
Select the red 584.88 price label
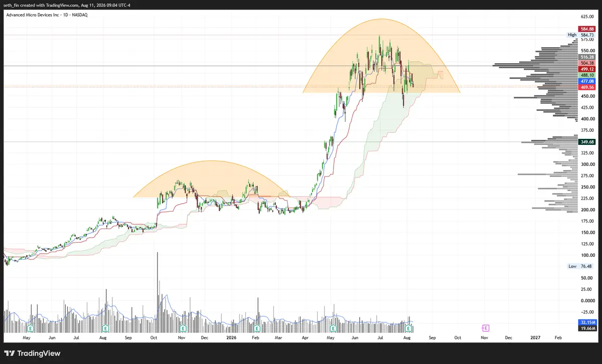[587, 30]
